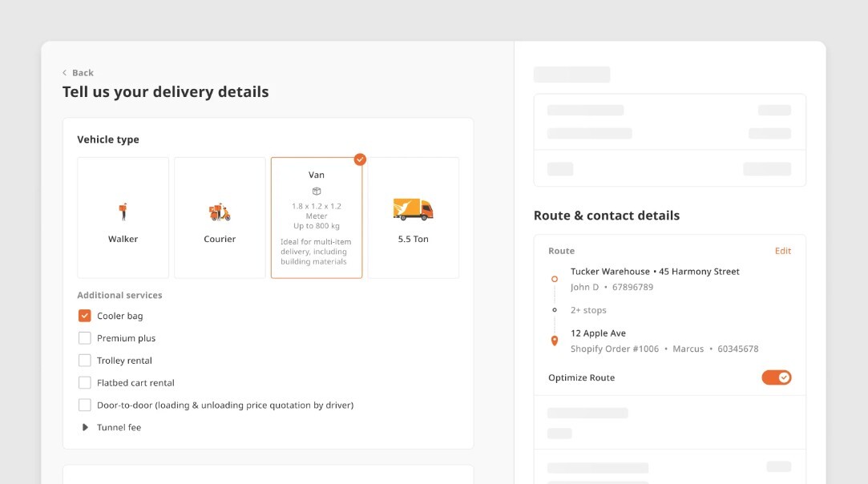Screen dimensions: 868x484
Task: Check the Trolley rental option
Action: (x=85, y=361)
